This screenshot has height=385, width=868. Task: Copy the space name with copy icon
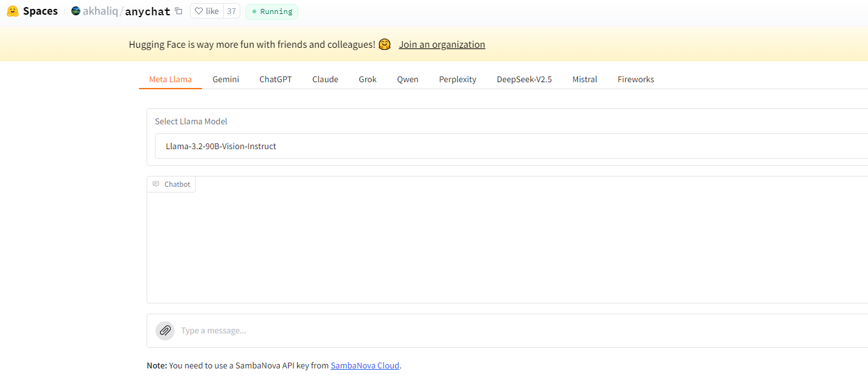(178, 11)
